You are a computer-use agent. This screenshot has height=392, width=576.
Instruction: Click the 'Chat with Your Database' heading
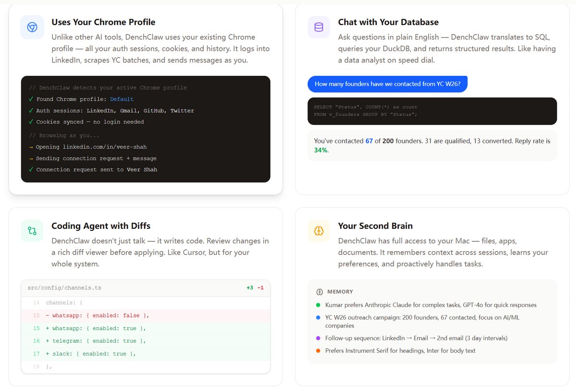coord(388,22)
